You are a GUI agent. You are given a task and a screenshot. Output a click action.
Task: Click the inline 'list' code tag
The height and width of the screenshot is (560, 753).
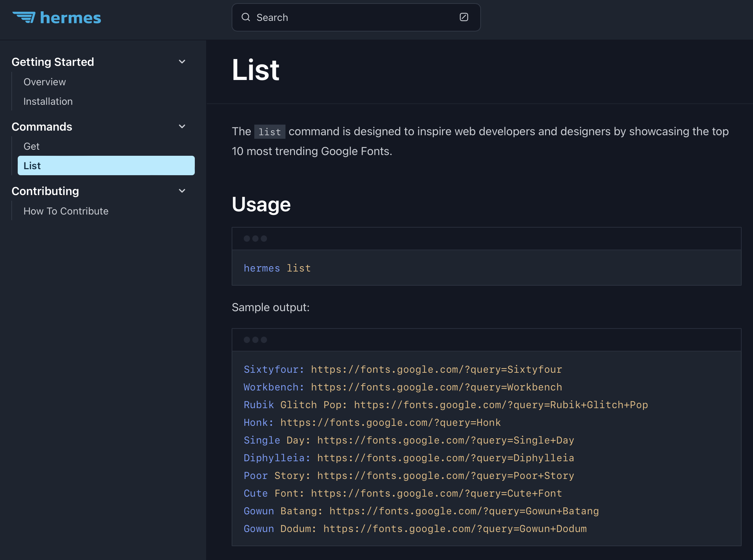point(270,132)
